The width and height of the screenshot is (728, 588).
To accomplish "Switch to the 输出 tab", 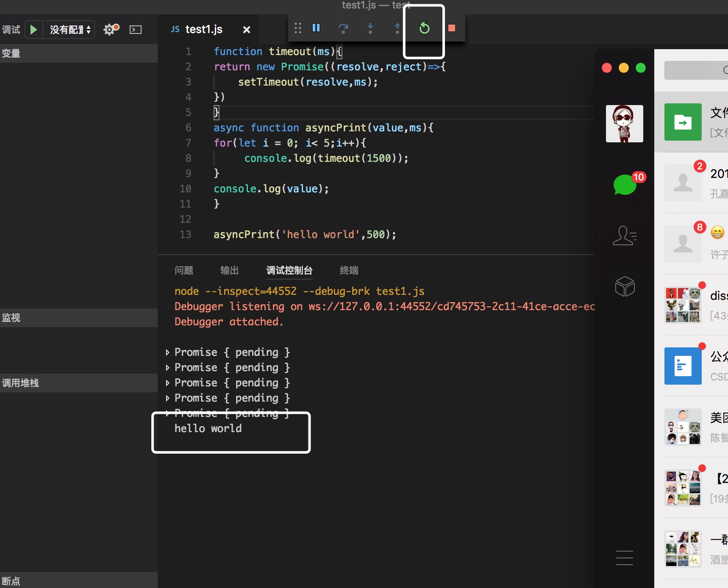I will pyautogui.click(x=229, y=270).
